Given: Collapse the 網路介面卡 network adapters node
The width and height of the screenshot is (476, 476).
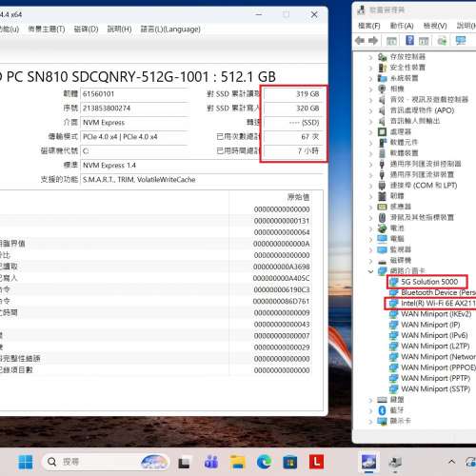Looking at the screenshot, I should coord(370,271).
